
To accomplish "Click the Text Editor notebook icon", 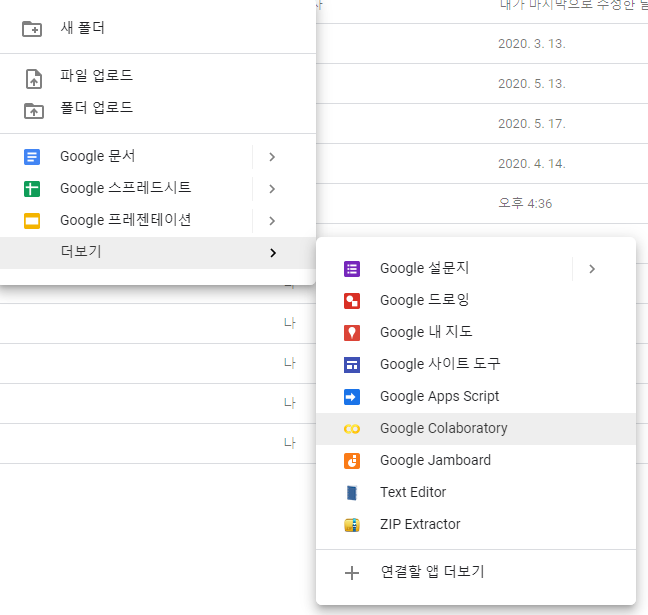I will (352, 493).
